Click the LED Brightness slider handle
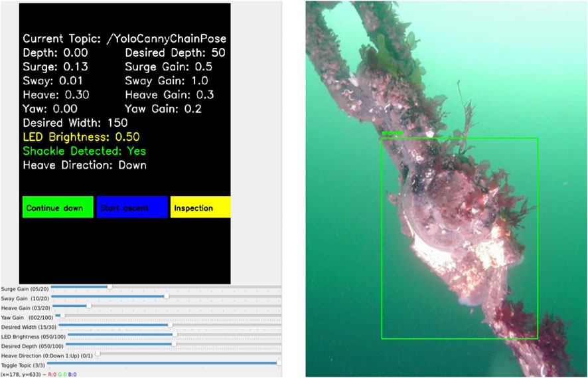This screenshot has width=588, height=378. 174,335
